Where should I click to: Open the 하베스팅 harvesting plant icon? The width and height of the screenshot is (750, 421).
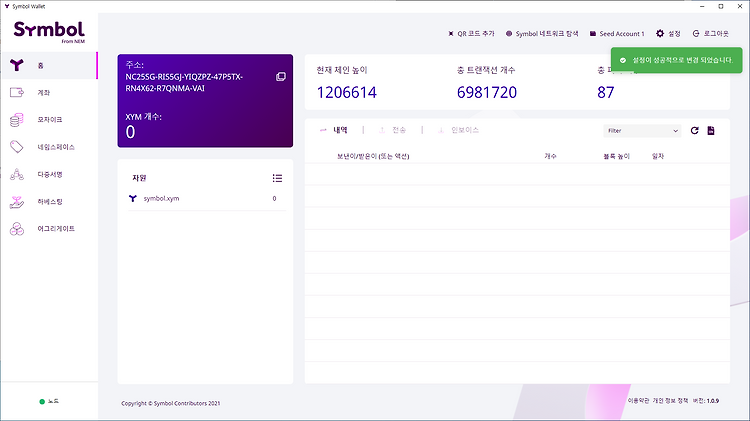17,201
